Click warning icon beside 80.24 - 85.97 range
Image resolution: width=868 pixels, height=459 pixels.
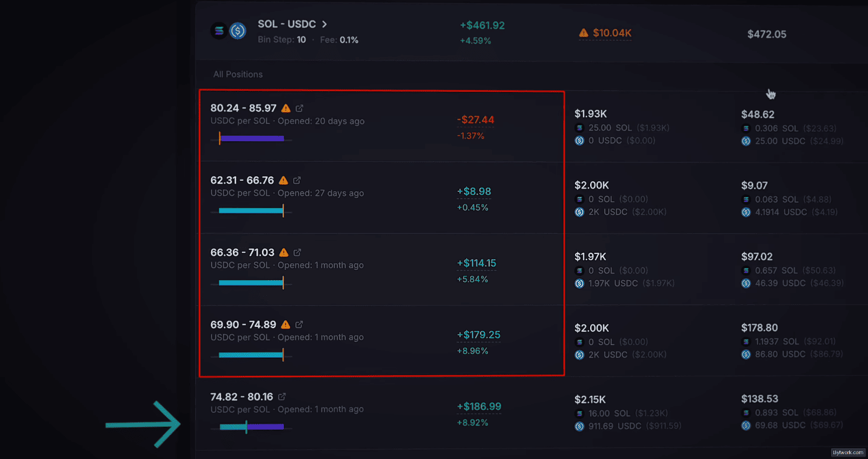click(286, 109)
